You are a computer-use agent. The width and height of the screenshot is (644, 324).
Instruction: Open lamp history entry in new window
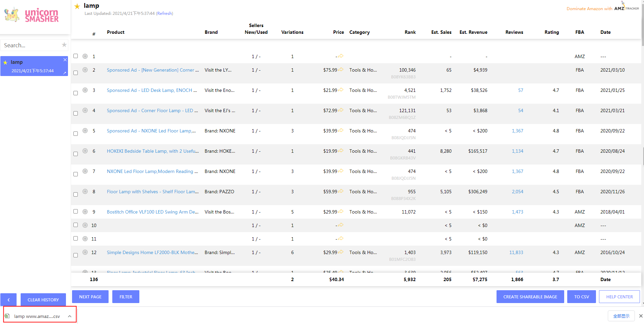click(x=65, y=73)
